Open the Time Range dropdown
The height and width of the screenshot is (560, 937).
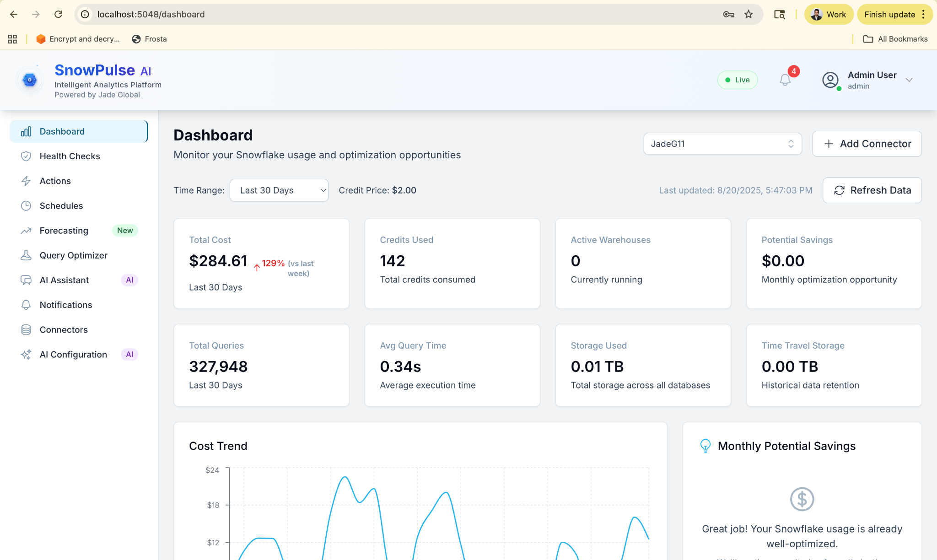pyautogui.click(x=279, y=190)
